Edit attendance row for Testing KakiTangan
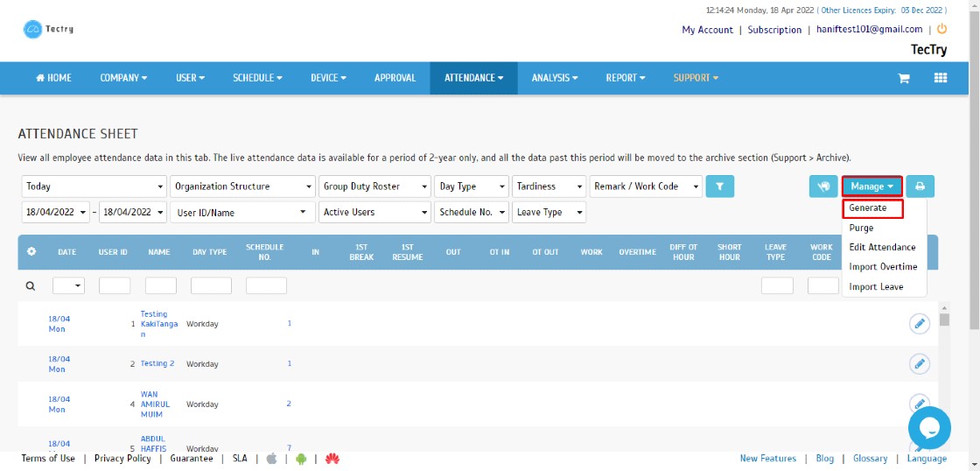 (x=920, y=324)
